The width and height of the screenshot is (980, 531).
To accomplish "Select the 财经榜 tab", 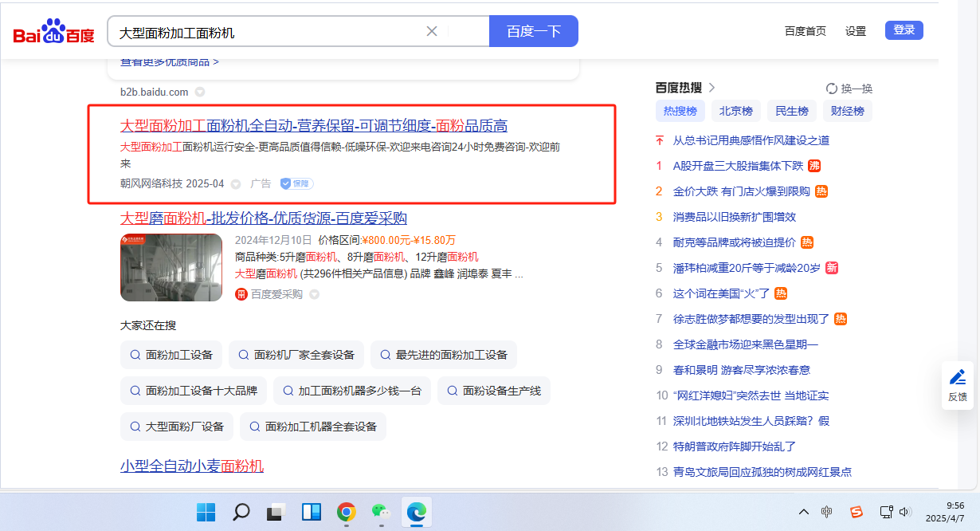I will [847, 111].
